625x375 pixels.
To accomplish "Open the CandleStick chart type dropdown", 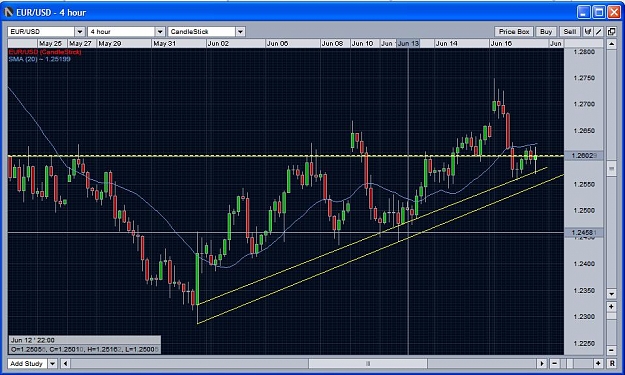I will tap(240, 31).
